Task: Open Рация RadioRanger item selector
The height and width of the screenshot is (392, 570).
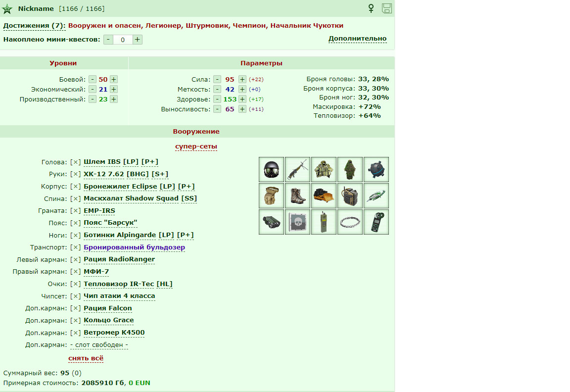Action: coord(119,259)
